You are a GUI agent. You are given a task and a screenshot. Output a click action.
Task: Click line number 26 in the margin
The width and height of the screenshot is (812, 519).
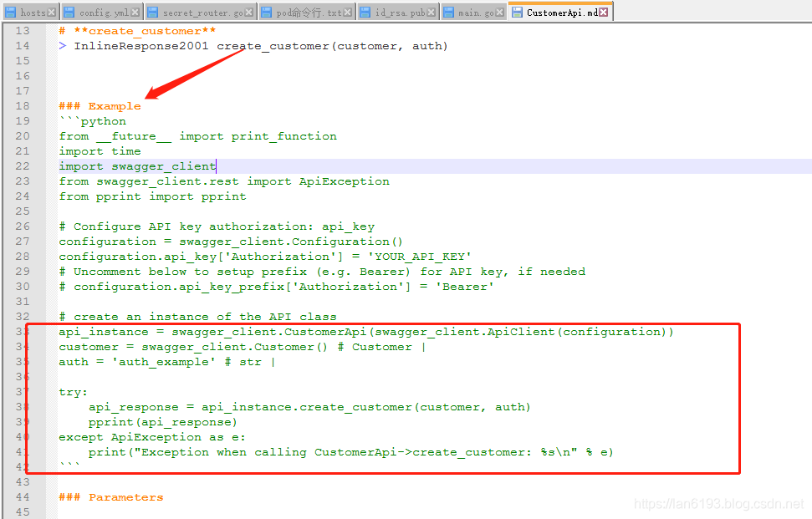pyautogui.click(x=23, y=226)
